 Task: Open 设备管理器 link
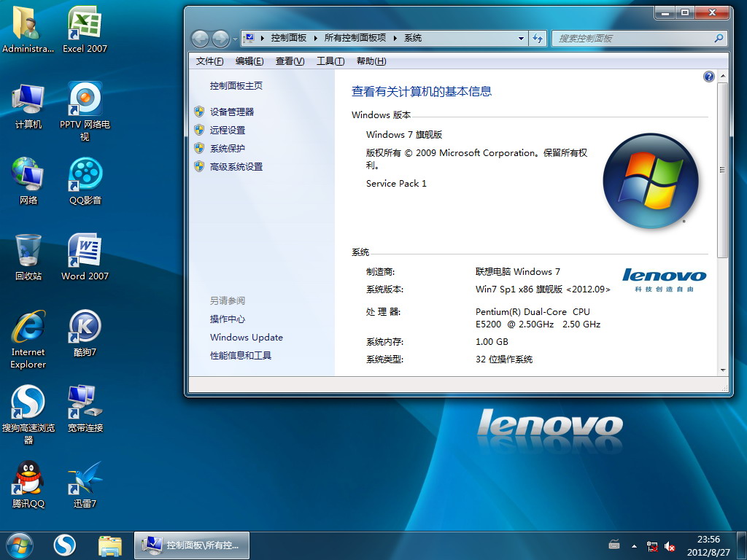click(232, 112)
